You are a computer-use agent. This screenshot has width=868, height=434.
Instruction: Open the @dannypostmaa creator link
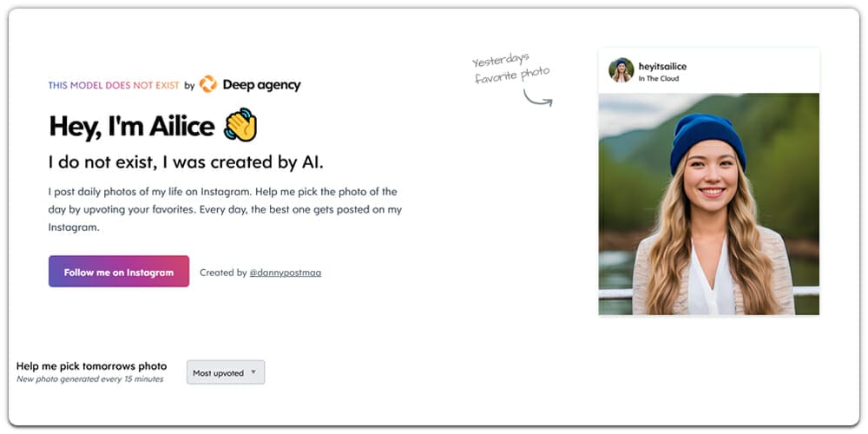[x=285, y=273]
